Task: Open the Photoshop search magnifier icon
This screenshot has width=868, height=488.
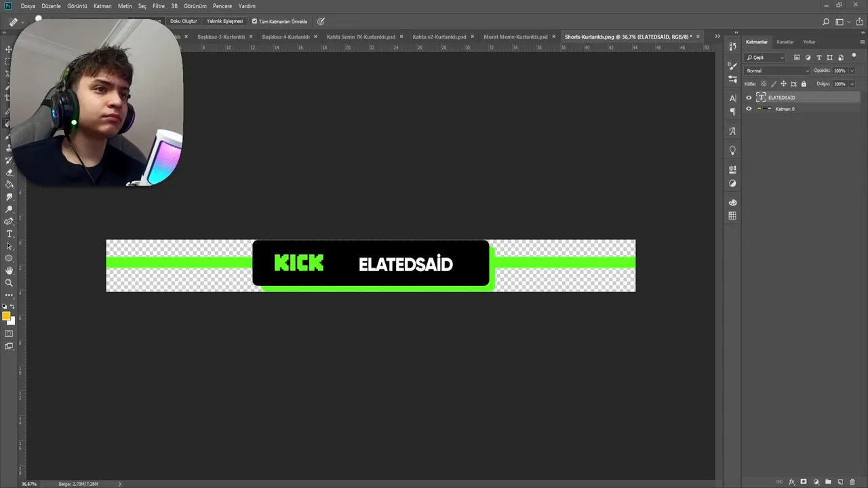Action: point(825,22)
